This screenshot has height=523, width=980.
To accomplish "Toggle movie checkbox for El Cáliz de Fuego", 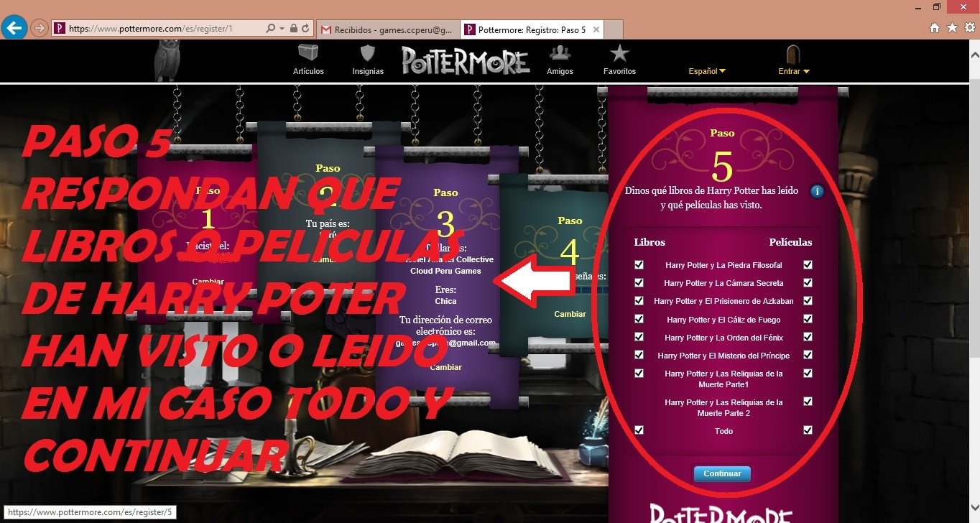I will tap(808, 319).
